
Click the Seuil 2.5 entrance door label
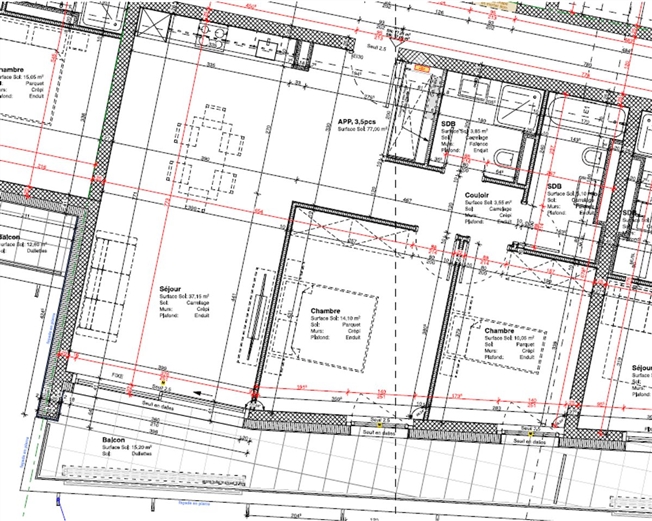point(377,47)
